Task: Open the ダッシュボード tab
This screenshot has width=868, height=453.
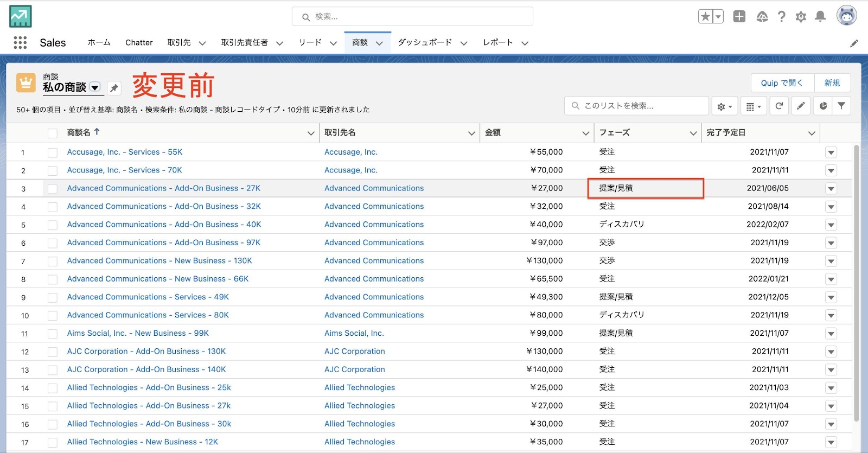Action: click(x=425, y=42)
